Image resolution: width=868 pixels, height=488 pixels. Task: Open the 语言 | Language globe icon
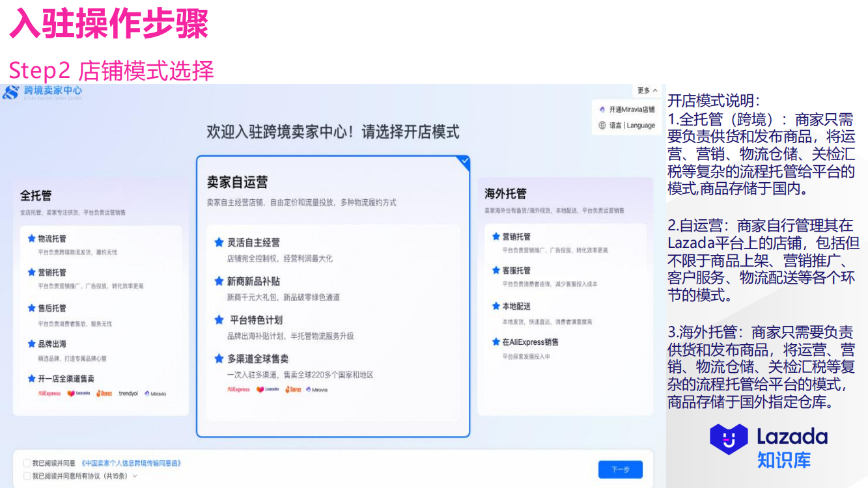coord(602,125)
